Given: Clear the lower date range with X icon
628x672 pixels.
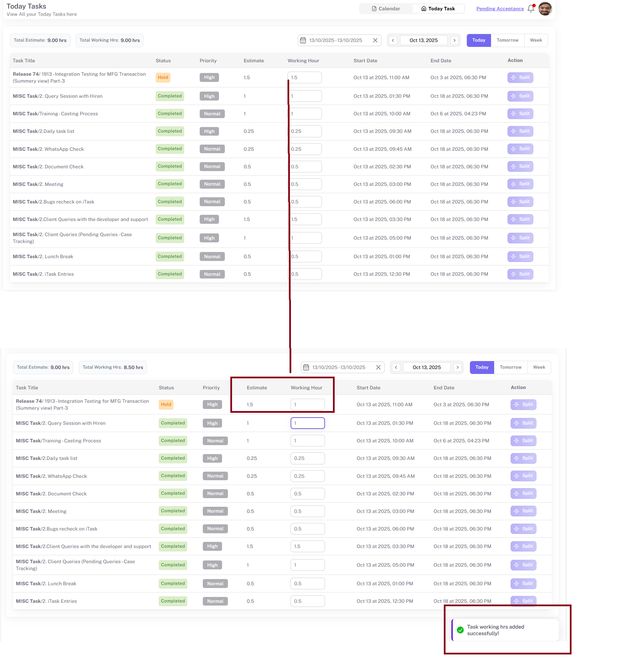Looking at the screenshot, I should click(x=378, y=367).
